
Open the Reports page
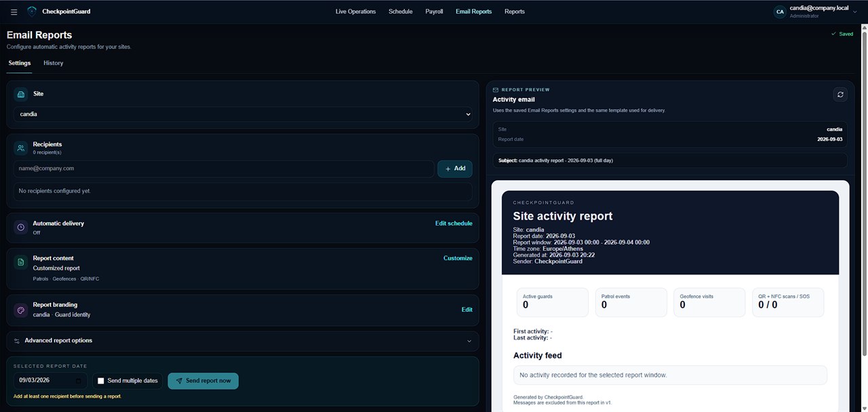click(515, 12)
